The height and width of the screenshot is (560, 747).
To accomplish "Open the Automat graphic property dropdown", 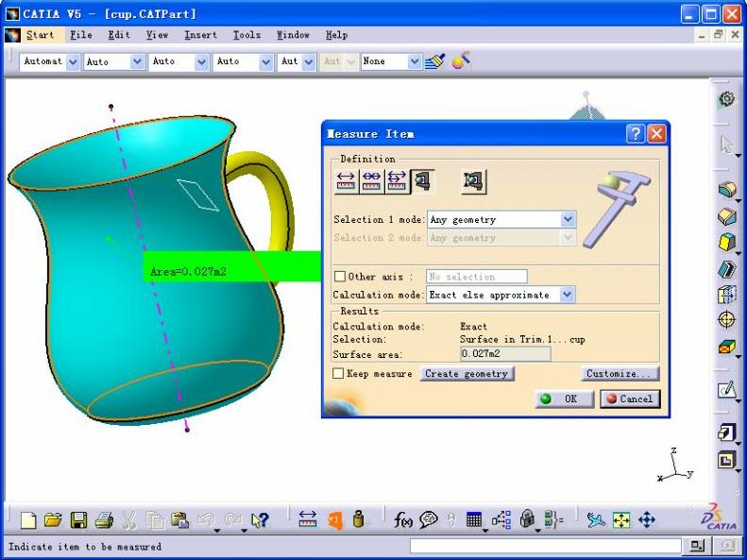I will tap(73, 61).
